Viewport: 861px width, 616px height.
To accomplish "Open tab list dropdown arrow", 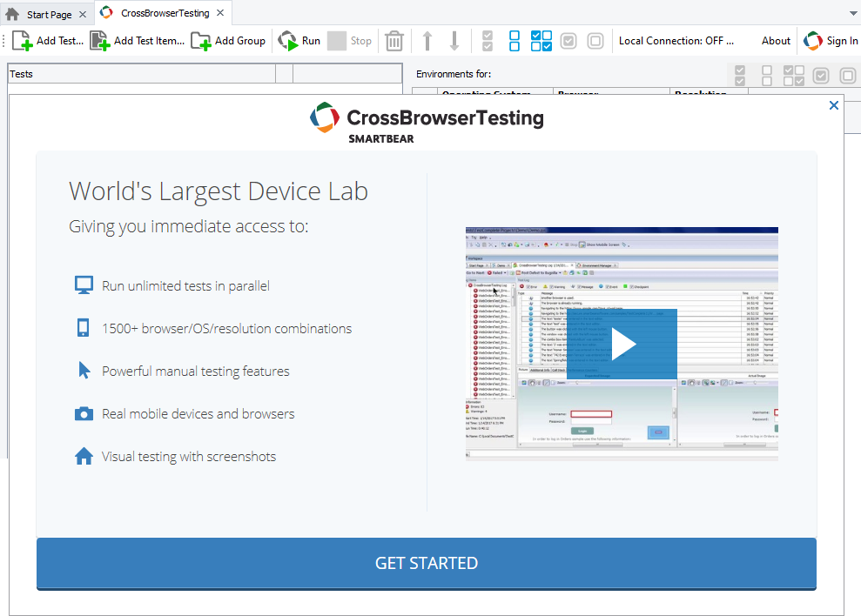I will pyautogui.click(x=854, y=14).
